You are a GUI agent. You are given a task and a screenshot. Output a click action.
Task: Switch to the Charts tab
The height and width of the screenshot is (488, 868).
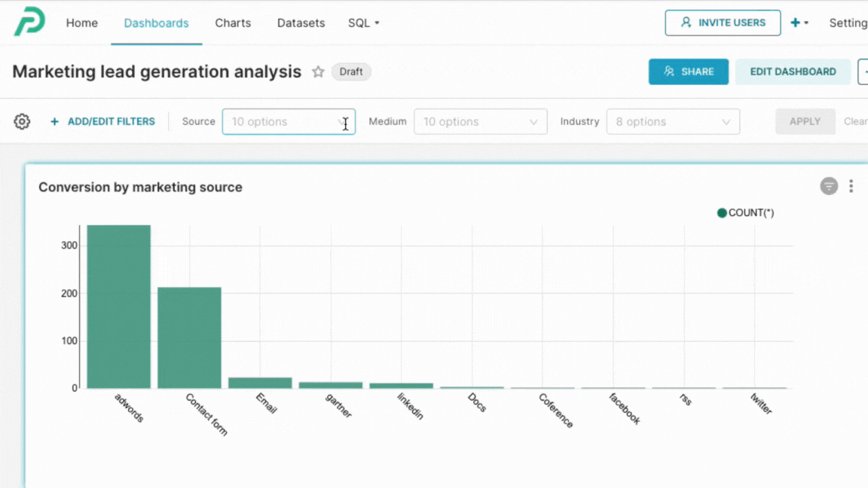tap(233, 23)
